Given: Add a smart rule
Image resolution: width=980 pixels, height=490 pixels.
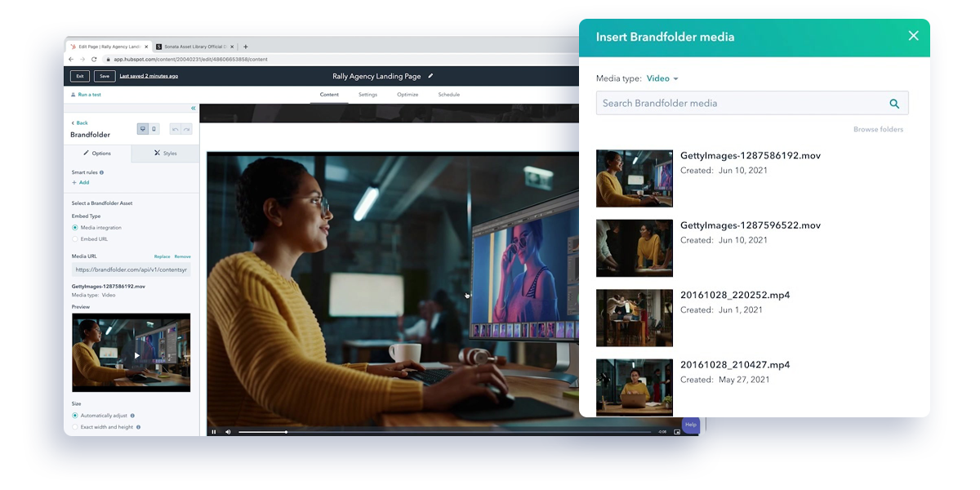Looking at the screenshot, I should [80, 183].
